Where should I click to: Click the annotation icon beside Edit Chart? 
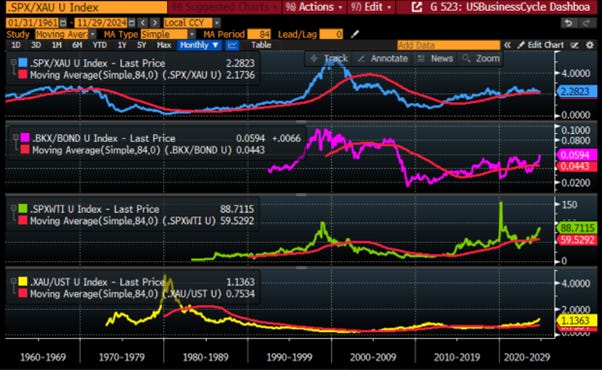(x=574, y=45)
